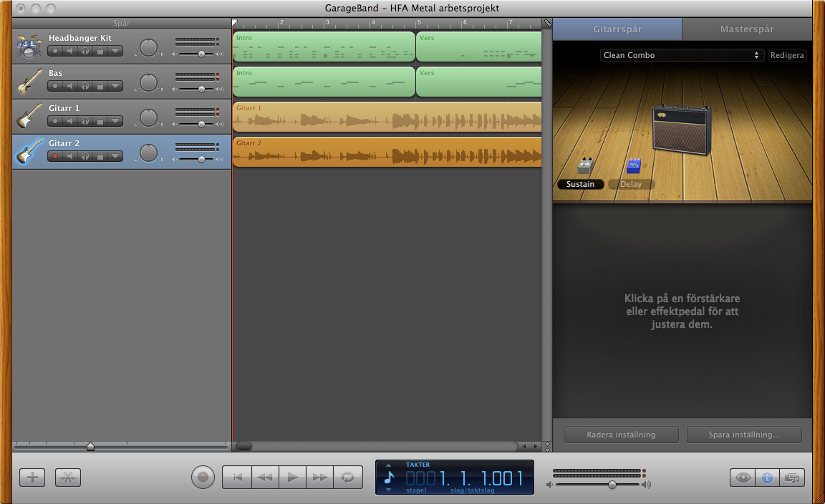Click the Sustain pedal on the stage
Viewport: 825px width, 504px height.
click(x=584, y=165)
